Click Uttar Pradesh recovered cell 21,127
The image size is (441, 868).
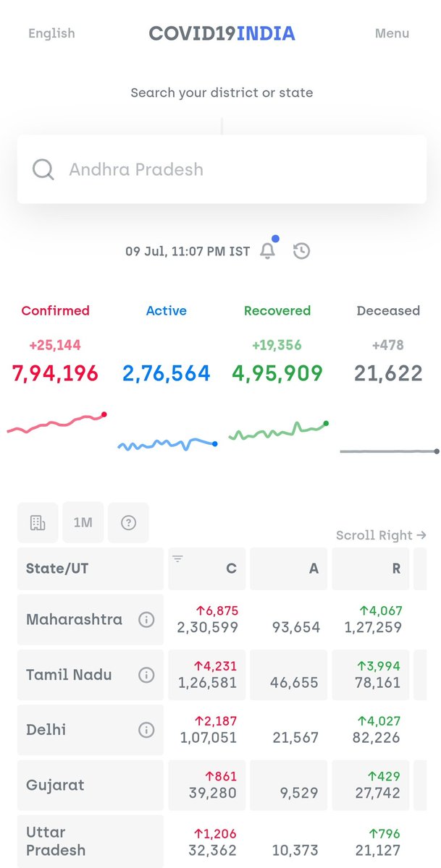pyautogui.click(x=371, y=841)
